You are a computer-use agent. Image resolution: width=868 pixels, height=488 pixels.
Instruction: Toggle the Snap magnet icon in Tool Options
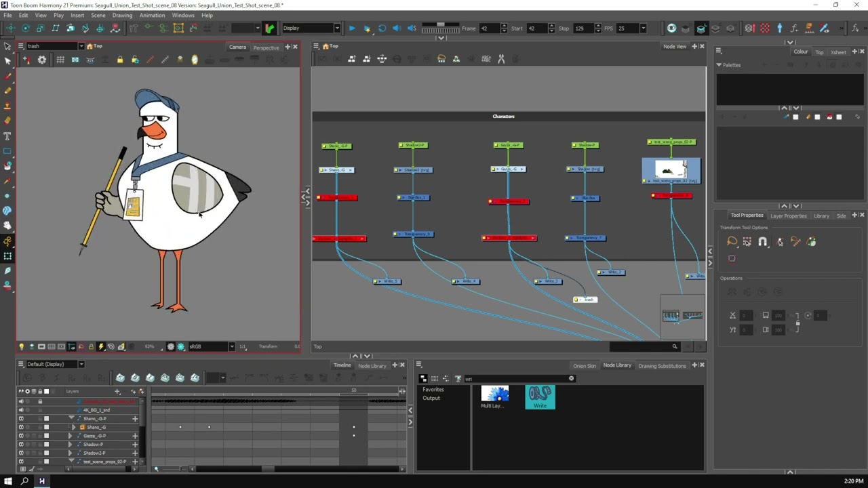[763, 242]
